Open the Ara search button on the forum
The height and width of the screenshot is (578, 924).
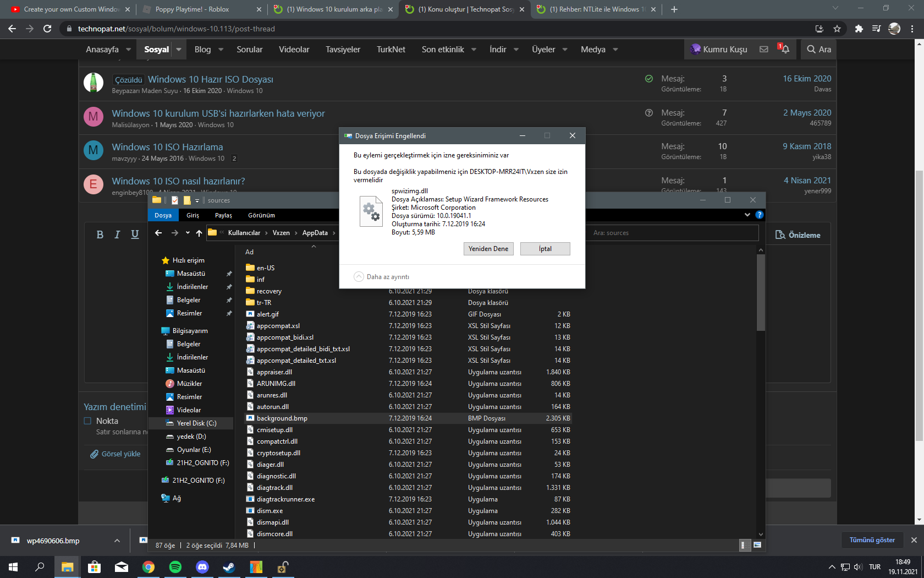(x=818, y=50)
